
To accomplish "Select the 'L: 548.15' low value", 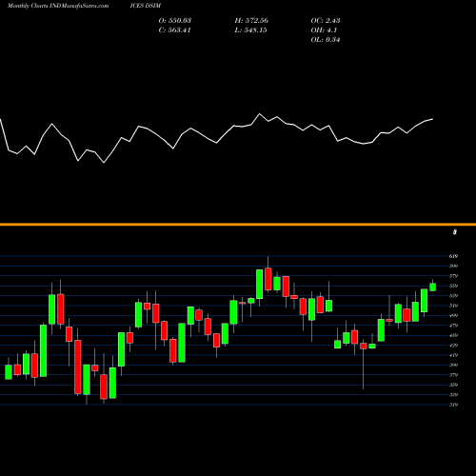I will (250, 30).
